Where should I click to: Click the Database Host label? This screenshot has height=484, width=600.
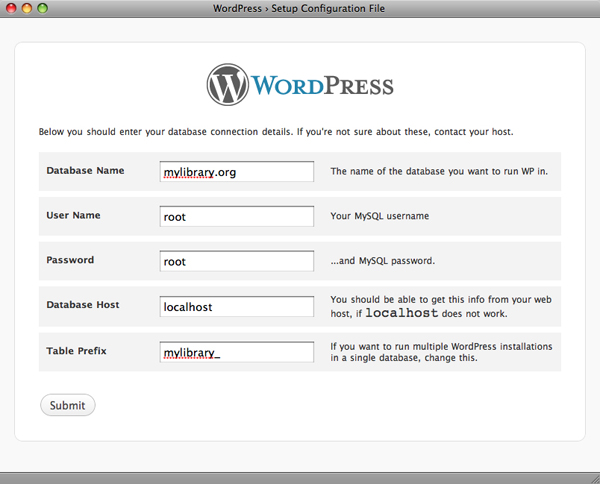83,305
